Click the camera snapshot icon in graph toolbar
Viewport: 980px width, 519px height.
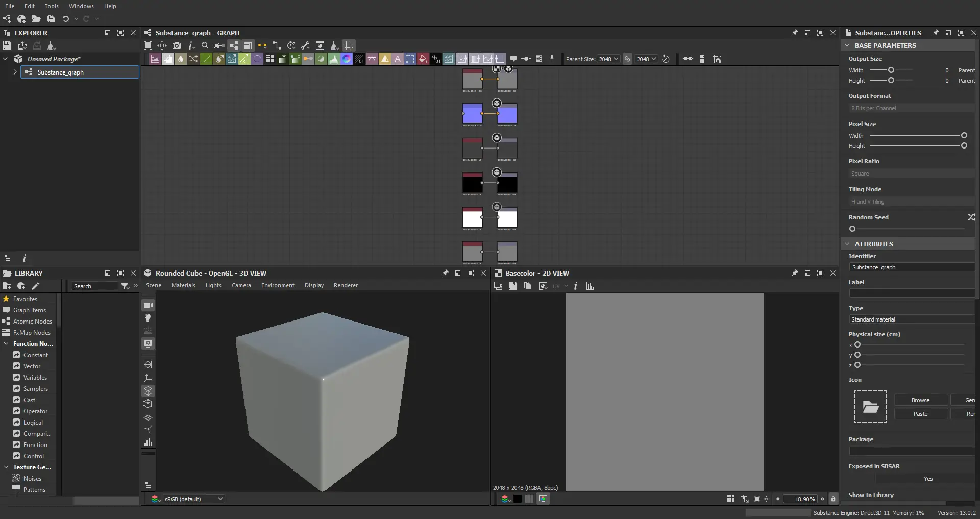(177, 45)
